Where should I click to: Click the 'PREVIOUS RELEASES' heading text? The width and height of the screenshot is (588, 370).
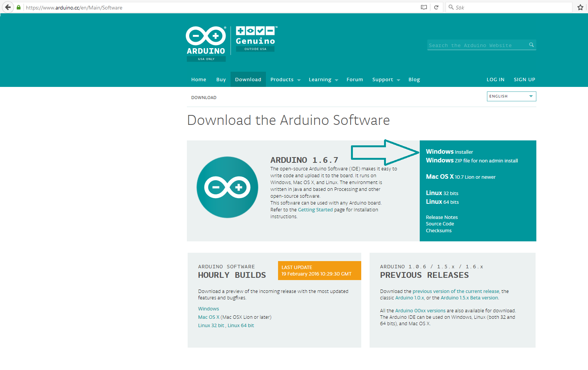424,275
